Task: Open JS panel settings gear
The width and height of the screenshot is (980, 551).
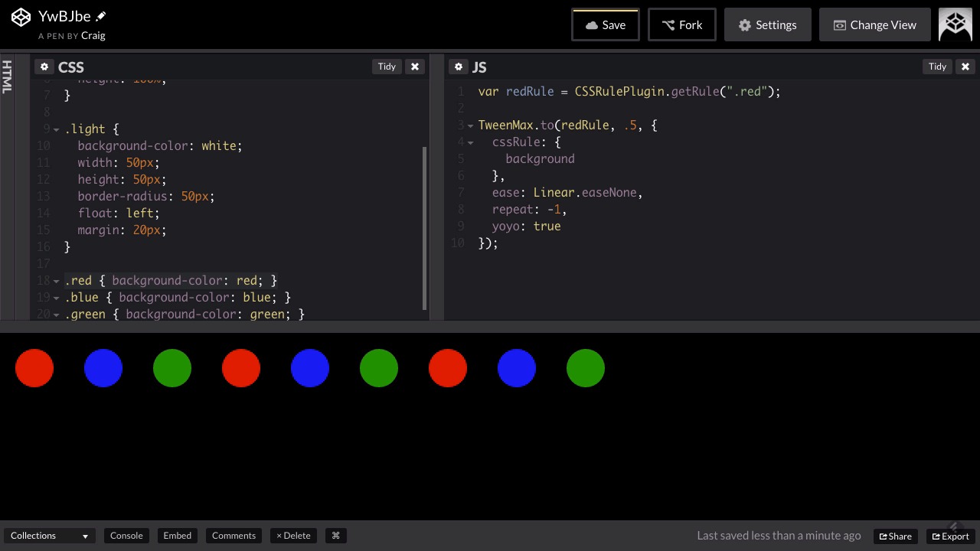Action: coord(459,67)
